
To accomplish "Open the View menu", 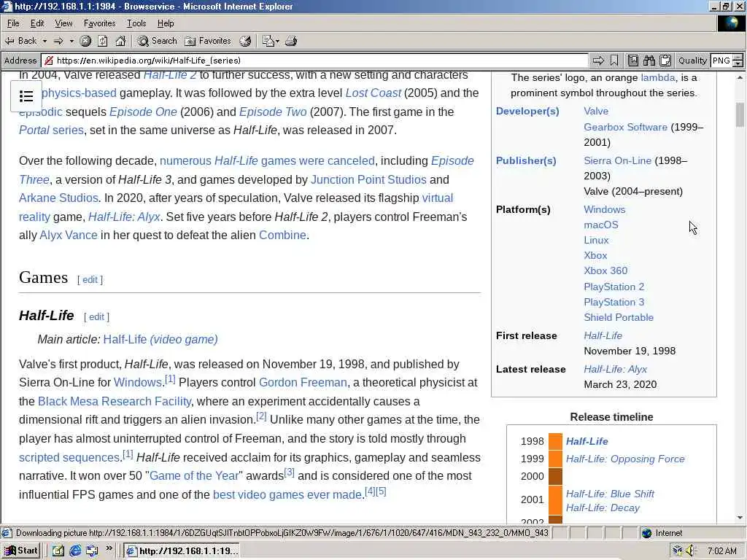I will tap(63, 23).
